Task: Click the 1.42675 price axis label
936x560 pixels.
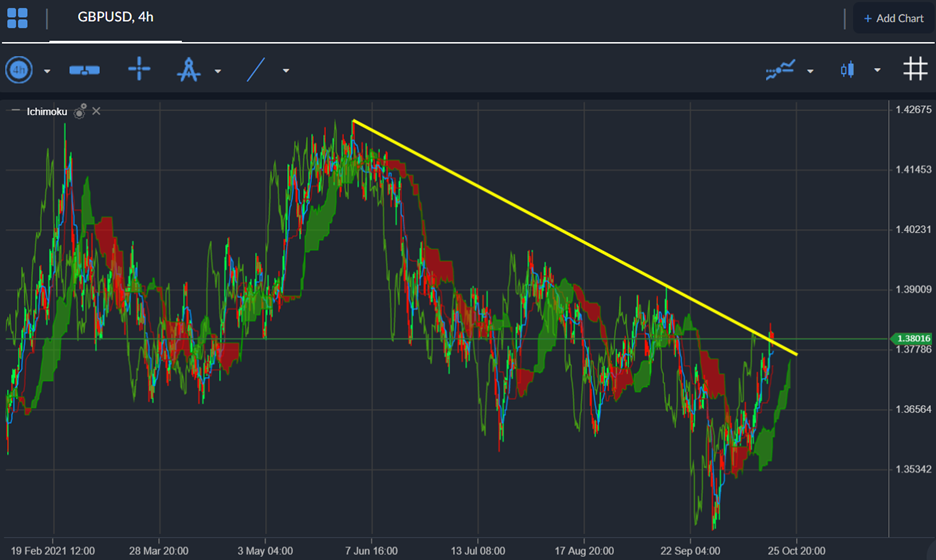Action: 913,109
